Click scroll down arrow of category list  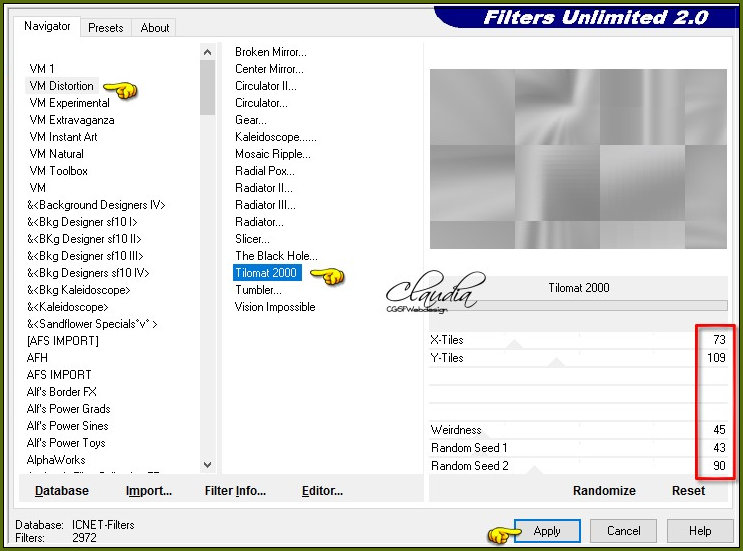tap(208, 465)
